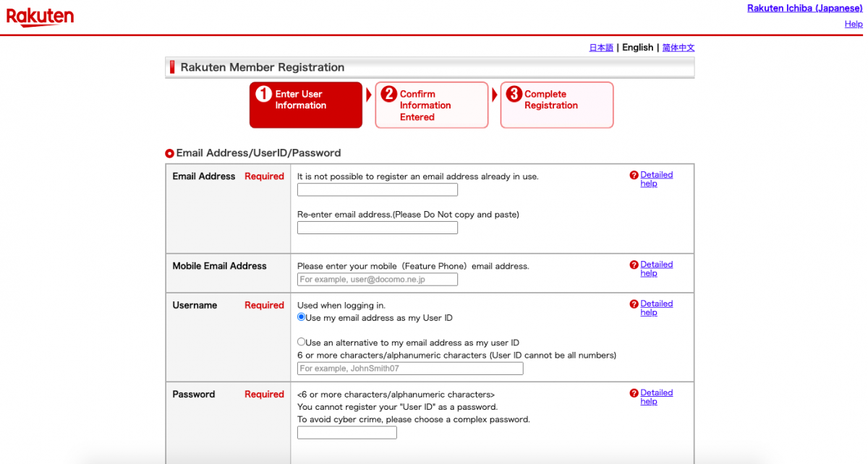The height and width of the screenshot is (464, 868).
Task: Select 'Use my email address as my User ID'
Action: [x=302, y=317]
